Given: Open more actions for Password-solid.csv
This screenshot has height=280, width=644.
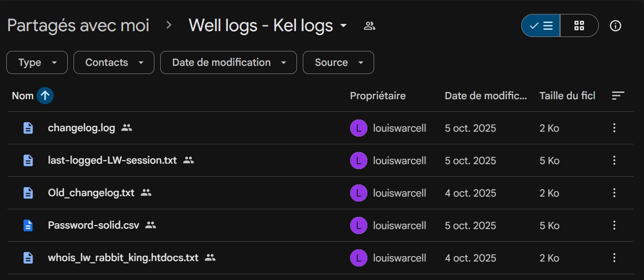Looking at the screenshot, I should [x=614, y=225].
